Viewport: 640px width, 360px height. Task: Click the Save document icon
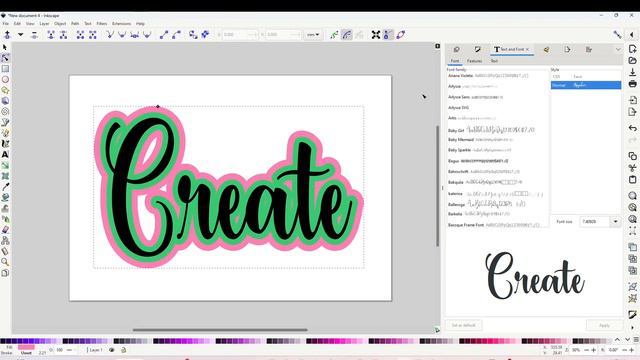point(633,72)
